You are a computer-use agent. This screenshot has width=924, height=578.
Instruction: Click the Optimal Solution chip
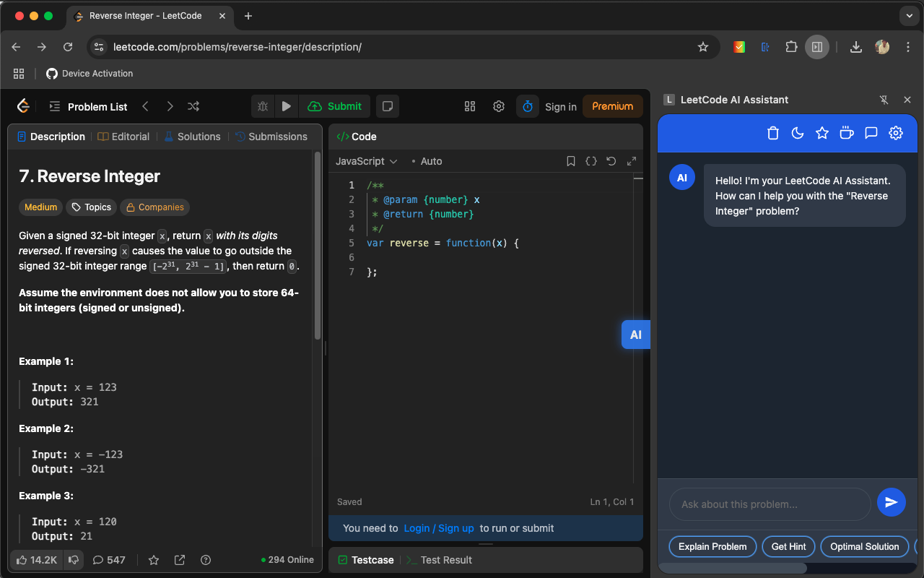[865, 547]
